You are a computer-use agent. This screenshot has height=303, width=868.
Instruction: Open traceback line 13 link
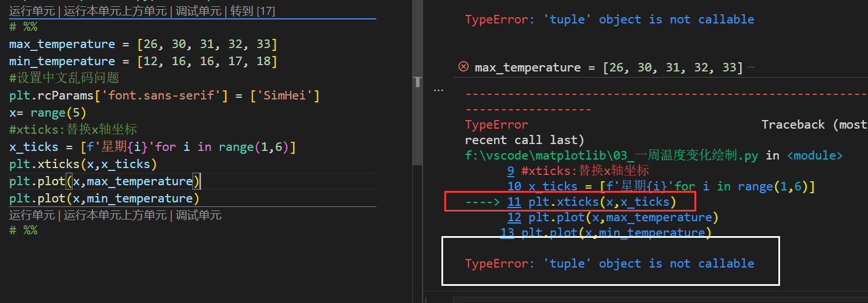coord(507,233)
